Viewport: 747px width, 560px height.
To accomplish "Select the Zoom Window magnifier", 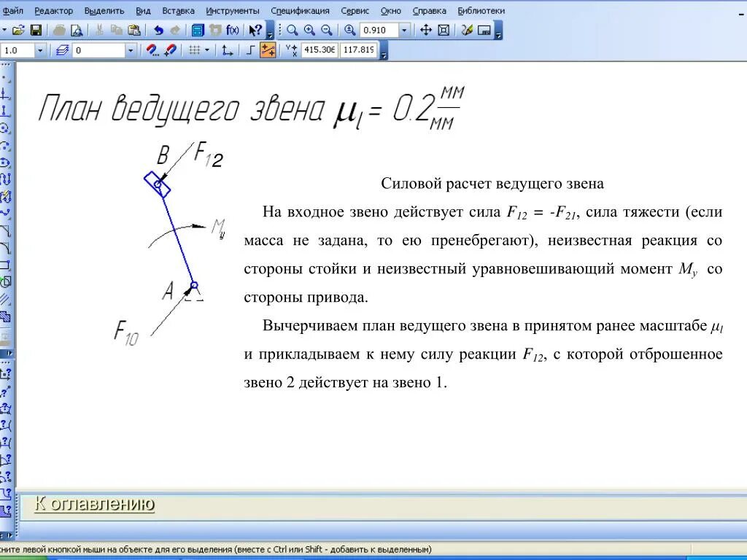I will point(292,31).
